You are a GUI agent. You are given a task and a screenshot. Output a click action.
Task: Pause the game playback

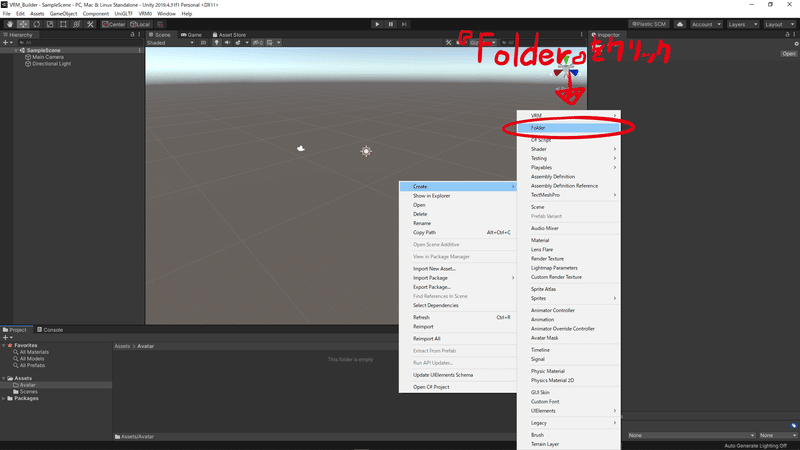[x=391, y=24]
